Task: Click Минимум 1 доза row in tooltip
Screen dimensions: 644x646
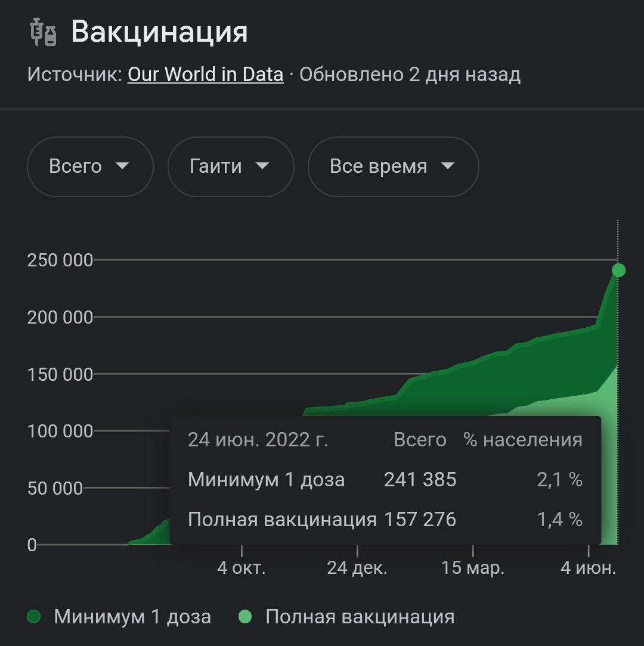Action: (x=385, y=480)
